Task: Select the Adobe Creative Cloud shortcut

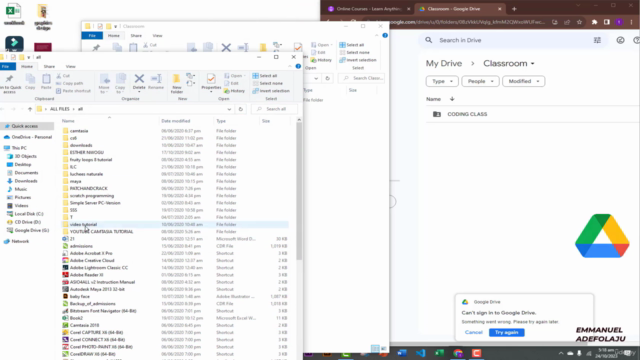Action: click(x=92, y=260)
